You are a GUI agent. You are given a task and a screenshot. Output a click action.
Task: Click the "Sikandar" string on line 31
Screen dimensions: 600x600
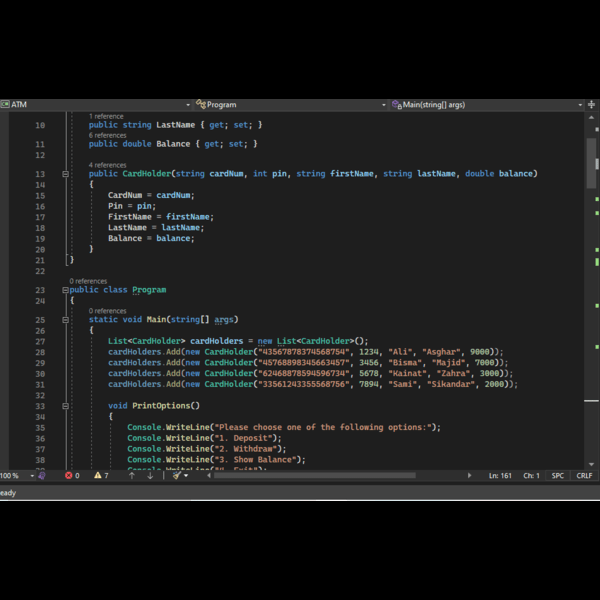[451, 384]
